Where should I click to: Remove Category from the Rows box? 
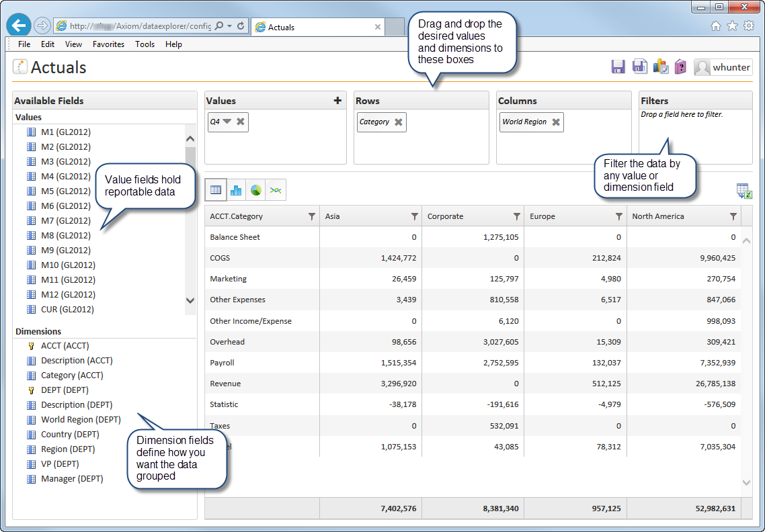coord(399,122)
